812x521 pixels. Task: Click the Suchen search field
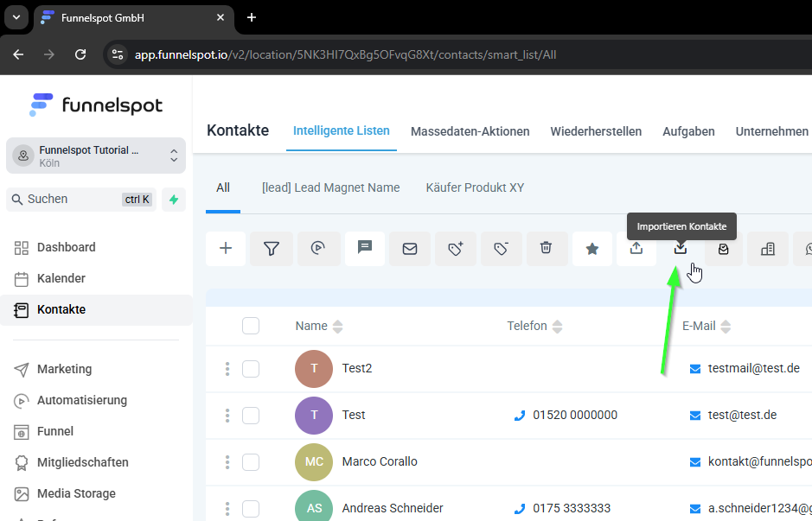click(x=81, y=200)
